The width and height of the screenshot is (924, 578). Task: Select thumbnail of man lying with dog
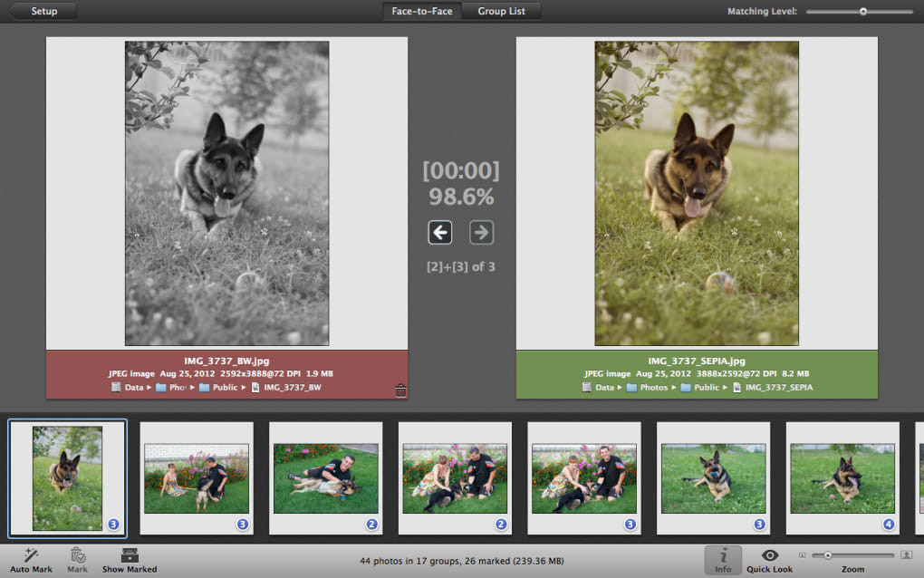pos(326,478)
